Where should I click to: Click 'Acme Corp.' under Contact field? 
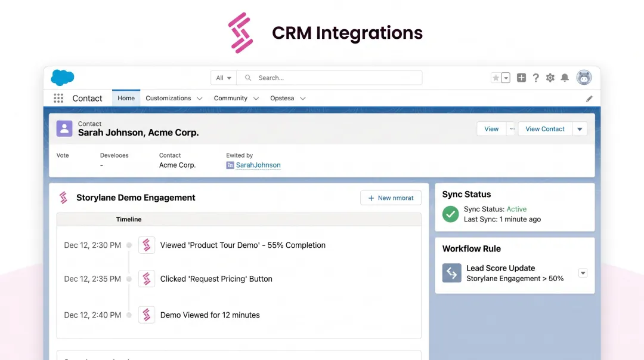coord(178,165)
